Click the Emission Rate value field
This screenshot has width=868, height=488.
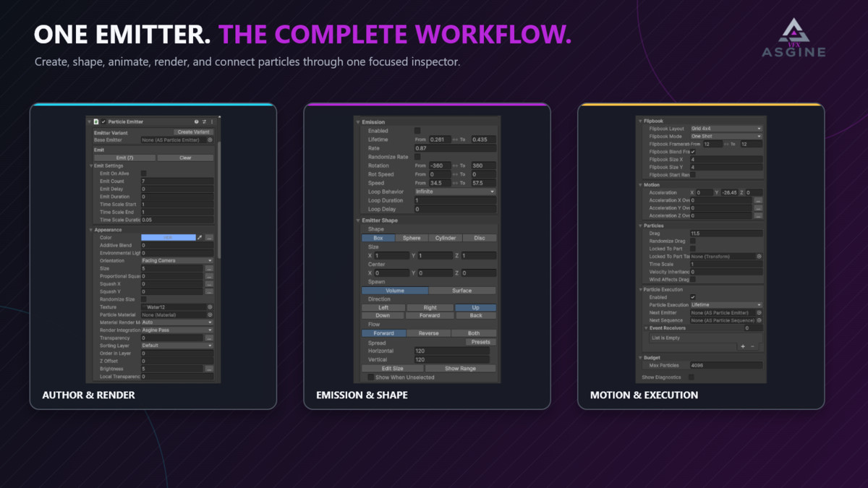pyautogui.click(x=455, y=148)
